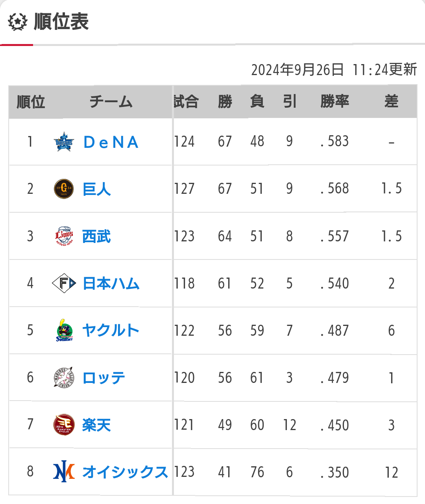Click the Seibu Lions team logo
425x504 pixels.
click(x=64, y=236)
